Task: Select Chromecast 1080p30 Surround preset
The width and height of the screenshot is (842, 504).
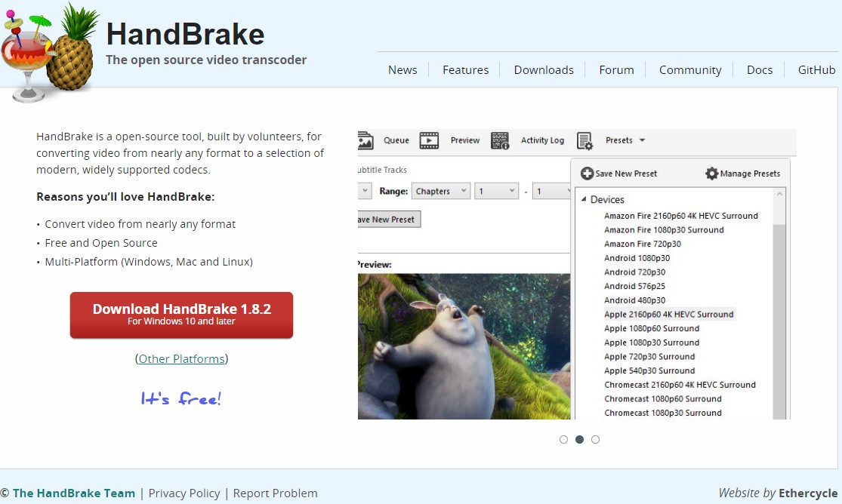Action: click(x=662, y=413)
